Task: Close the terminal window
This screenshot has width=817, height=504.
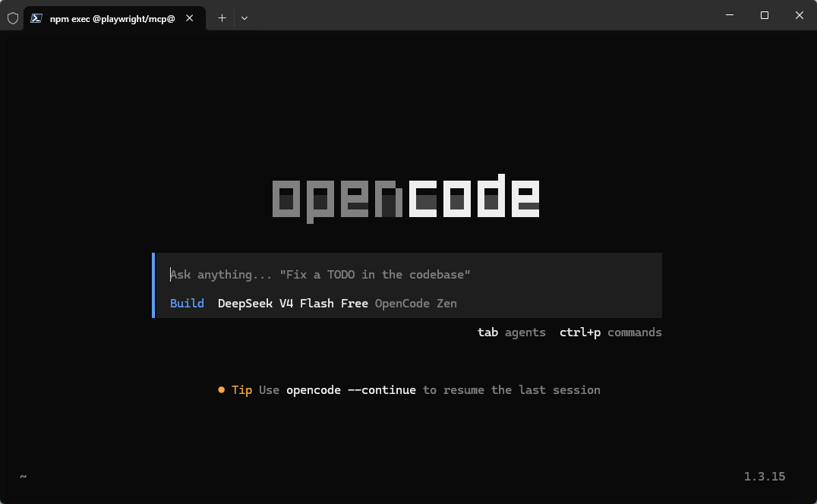Action: 800,15
